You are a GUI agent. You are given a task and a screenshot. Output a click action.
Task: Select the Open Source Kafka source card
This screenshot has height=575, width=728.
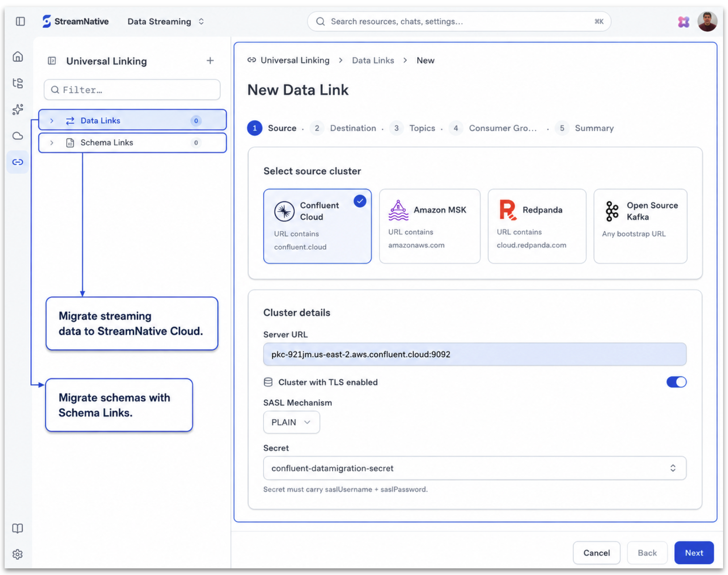640,226
